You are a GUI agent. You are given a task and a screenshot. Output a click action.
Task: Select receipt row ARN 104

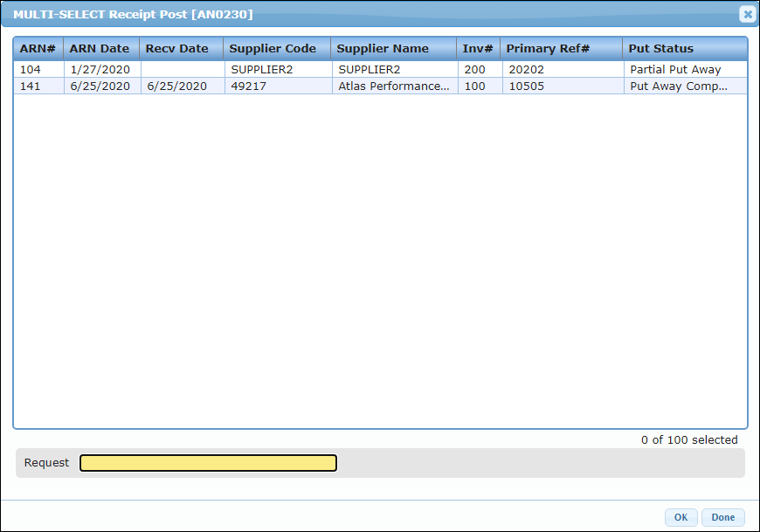(31, 69)
